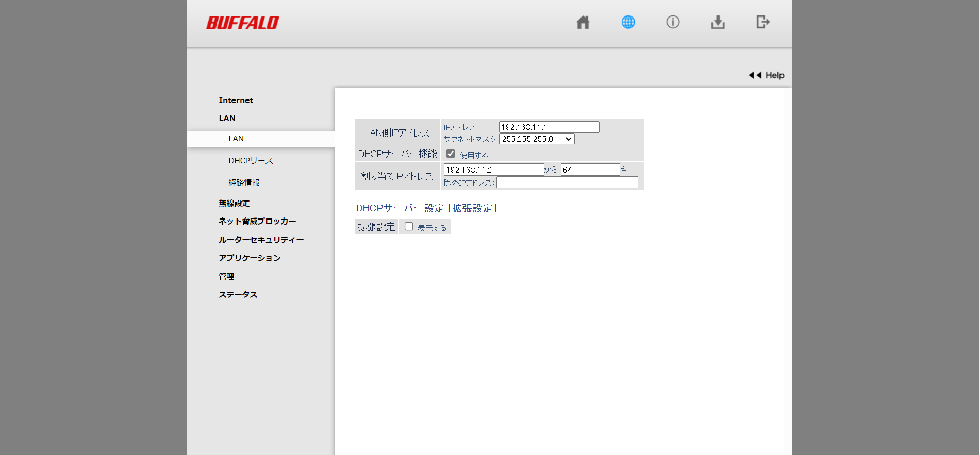The image size is (980, 455).
Task: Open the globe network settings icon
Action: click(x=628, y=22)
